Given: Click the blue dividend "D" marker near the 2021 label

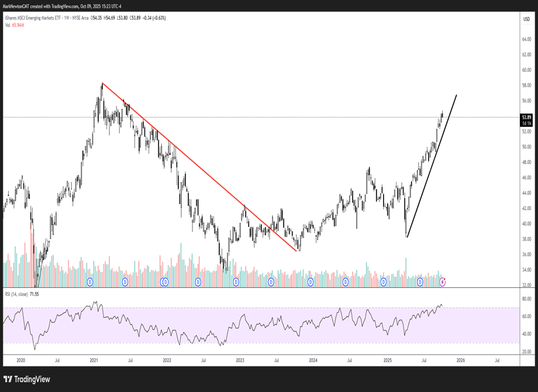Looking at the screenshot, I should click(89, 283).
